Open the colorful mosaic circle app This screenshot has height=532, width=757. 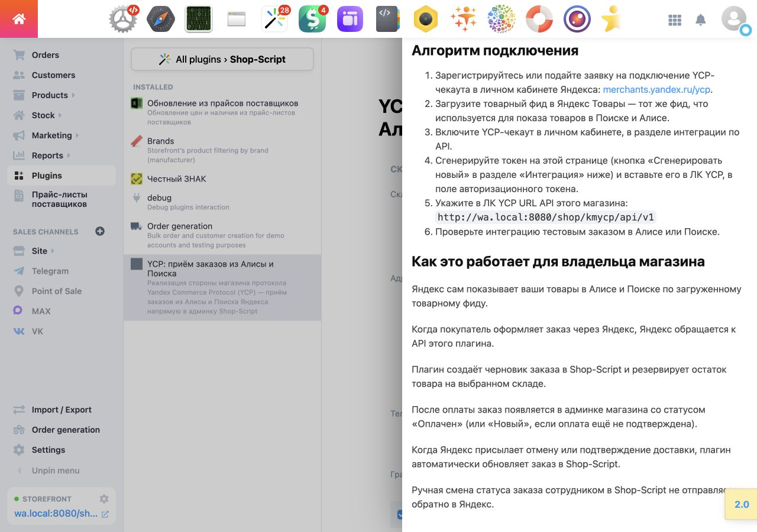coord(502,19)
